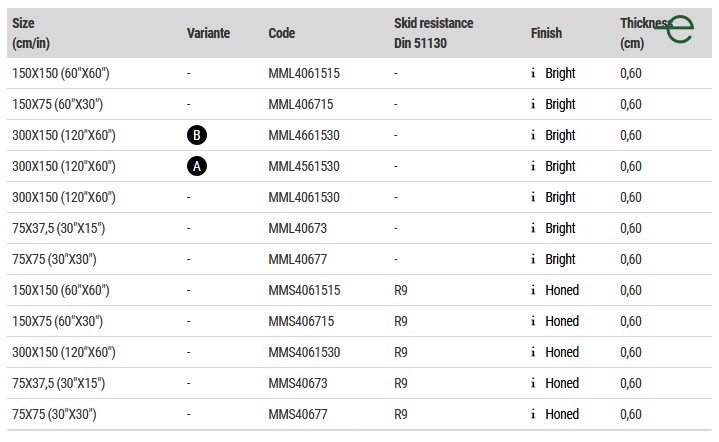719x442 pixels.
Task: Click the black variant B badge
Action: [x=197, y=135]
